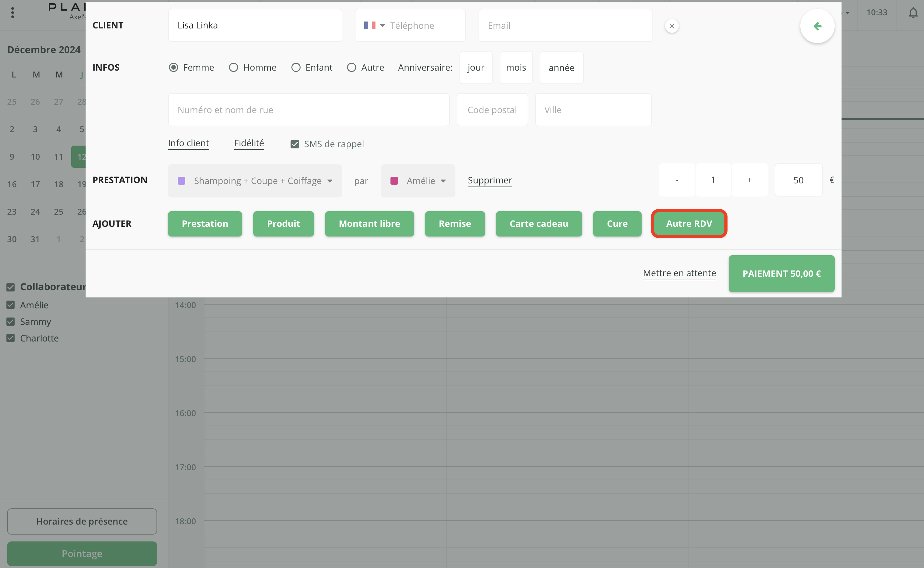This screenshot has width=924, height=568.
Task: Select the Homme radio button
Action: pyautogui.click(x=234, y=67)
